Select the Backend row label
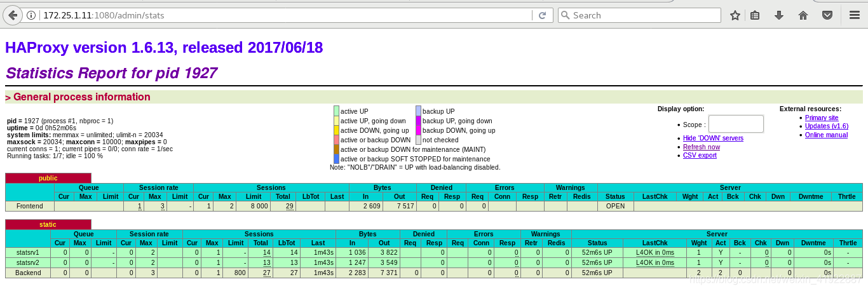 click(28, 273)
